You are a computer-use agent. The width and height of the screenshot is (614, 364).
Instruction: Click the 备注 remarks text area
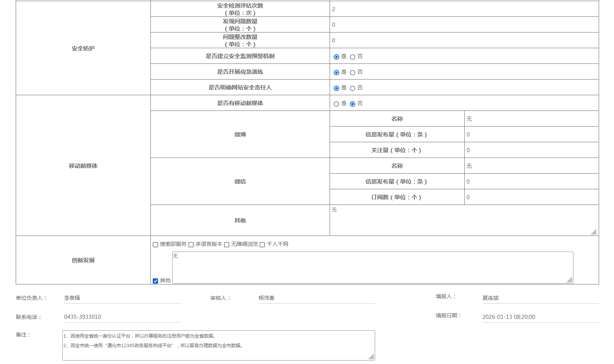tap(218, 346)
